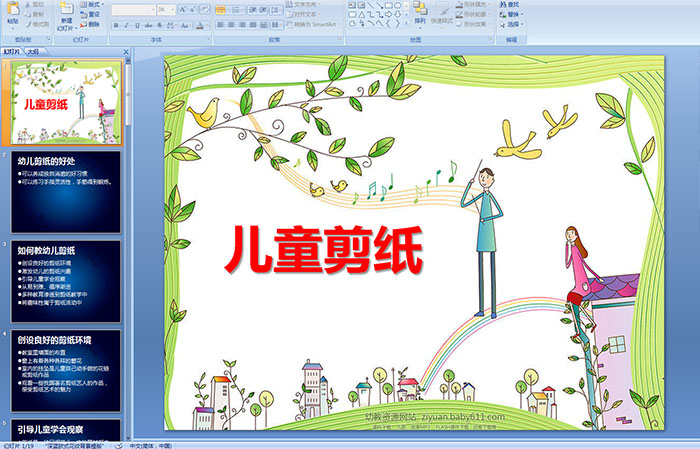
Task: Toggle Underline formatting
Action: (137, 25)
